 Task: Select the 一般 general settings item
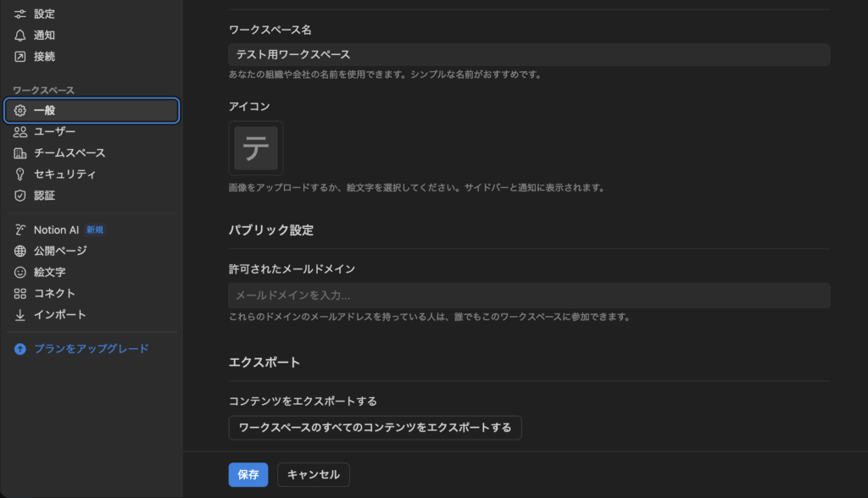tap(92, 110)
